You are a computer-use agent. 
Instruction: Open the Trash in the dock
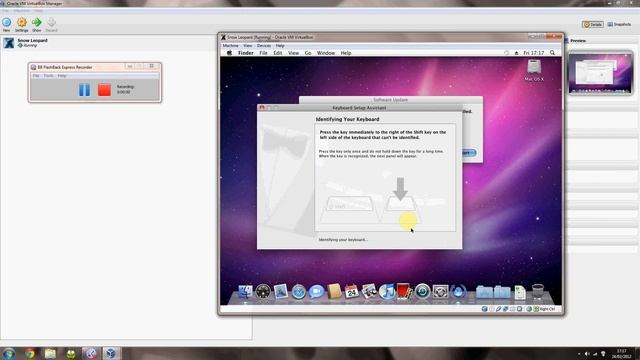click(x=538, y=291)
